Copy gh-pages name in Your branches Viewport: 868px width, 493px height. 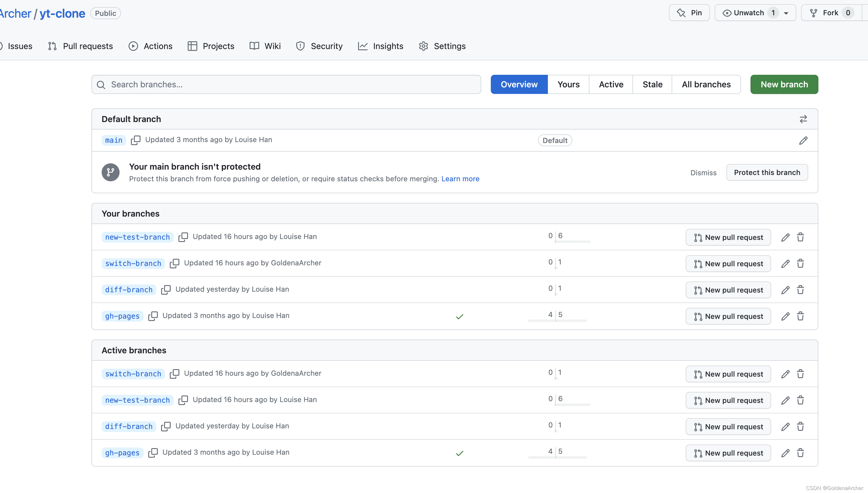153,316
